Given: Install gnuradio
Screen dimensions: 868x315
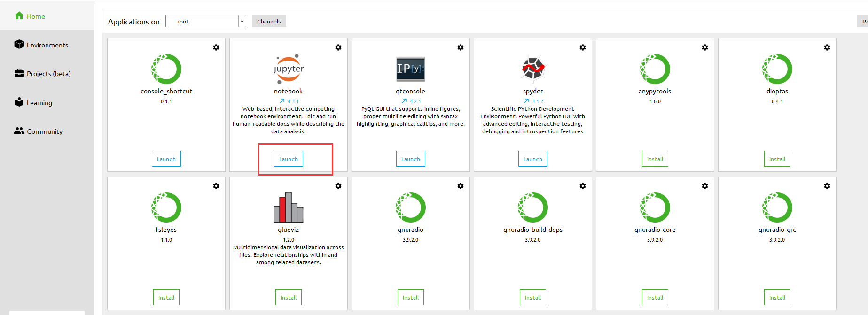Looking at the screenshot, I should coord(411,297).
